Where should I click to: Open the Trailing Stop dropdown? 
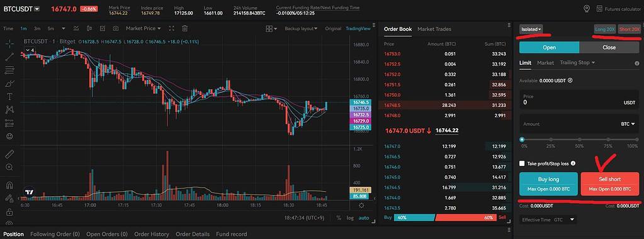click(x=577, y=62)
